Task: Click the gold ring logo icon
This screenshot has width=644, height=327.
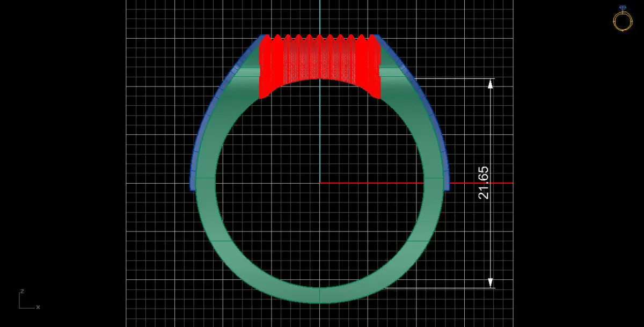Action: [x=623, y=19]
